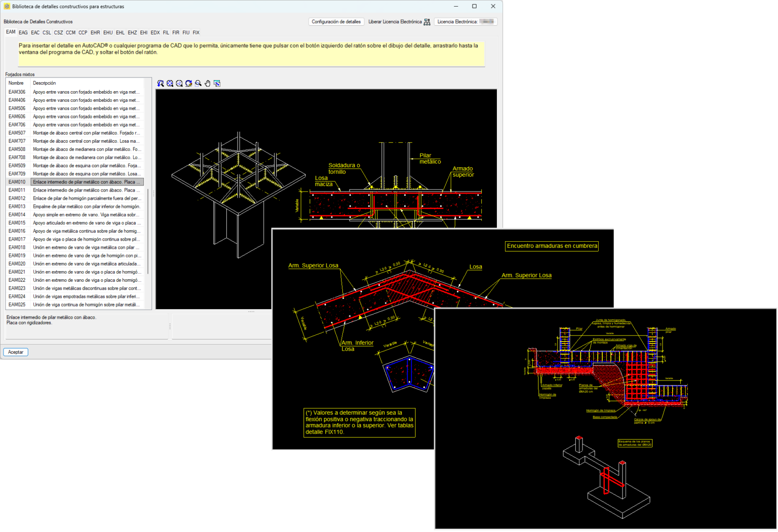The image size is (778, 532).
Task: Click the Aceptar button
Action: pyautogui.click(x=15, y=352)
